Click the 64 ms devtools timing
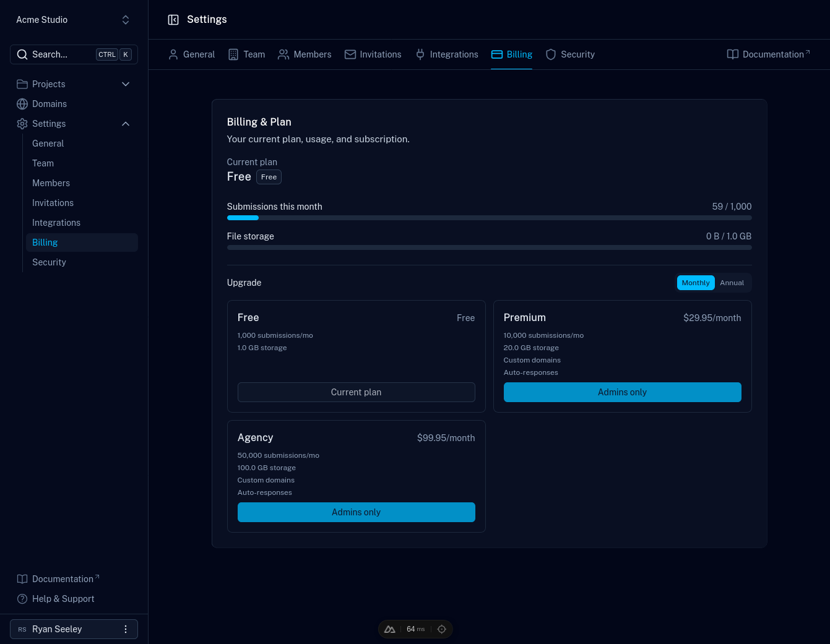Viewport: 830px width, 644px height. click(415, 629)
